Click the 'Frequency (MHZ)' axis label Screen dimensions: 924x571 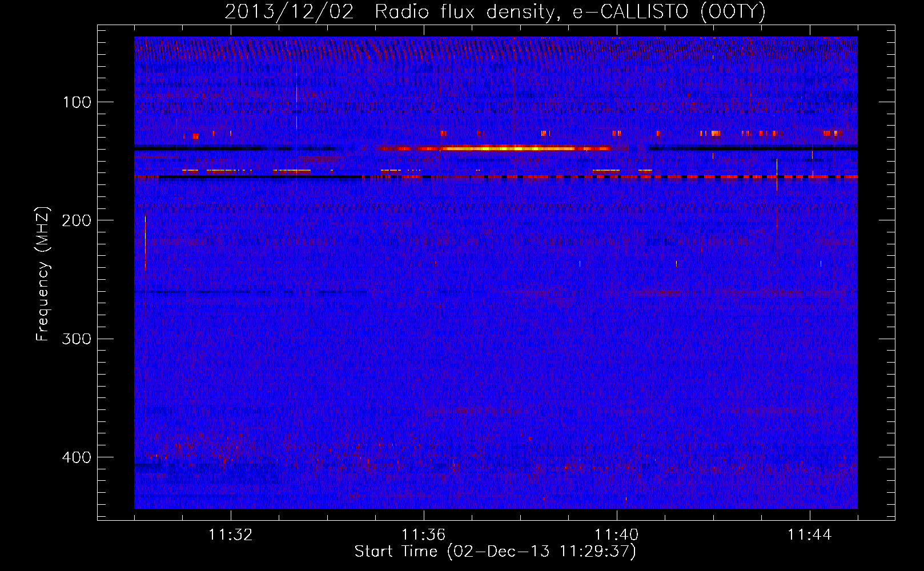[43, 274]
